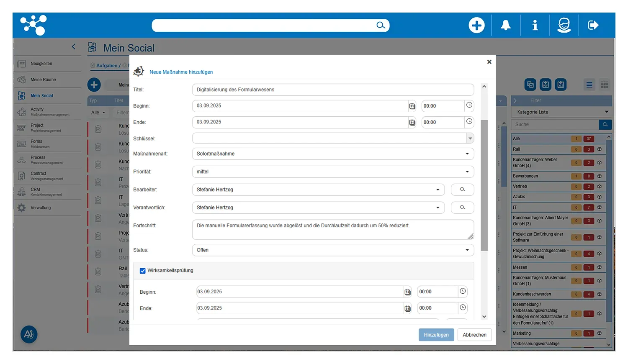Click the logout icon in the header
628x364 pixels.
pyautogui.click(x=593, y=26)
